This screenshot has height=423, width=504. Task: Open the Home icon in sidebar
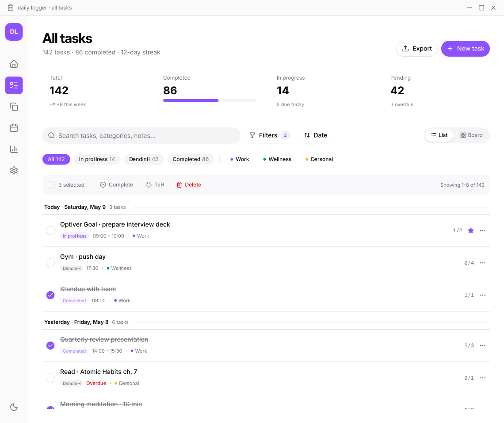[x=14, y=64]
